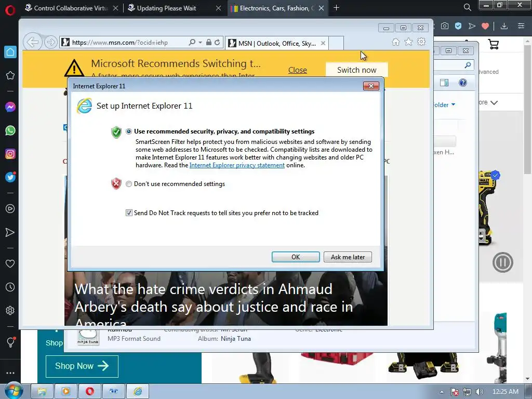532x399 pixels.
Task: Select Don't use recommended settings radio
Action: pyautogui.click(x=129, y=184)
